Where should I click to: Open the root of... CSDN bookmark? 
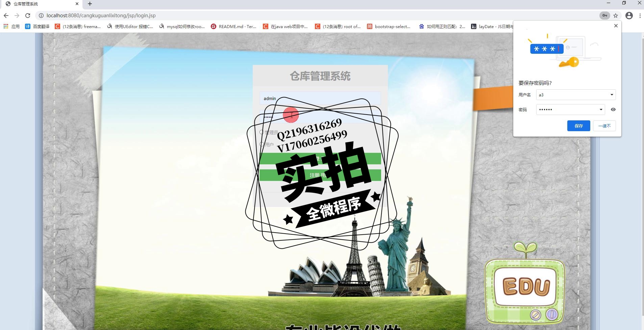point(338,26)
